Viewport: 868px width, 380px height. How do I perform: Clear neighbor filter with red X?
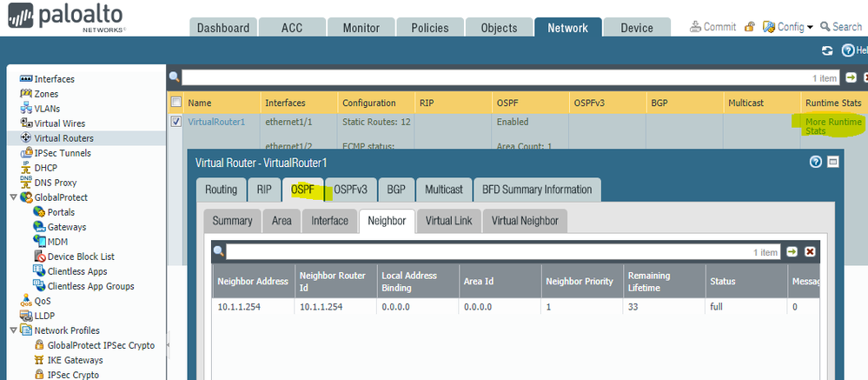point(810,252)
